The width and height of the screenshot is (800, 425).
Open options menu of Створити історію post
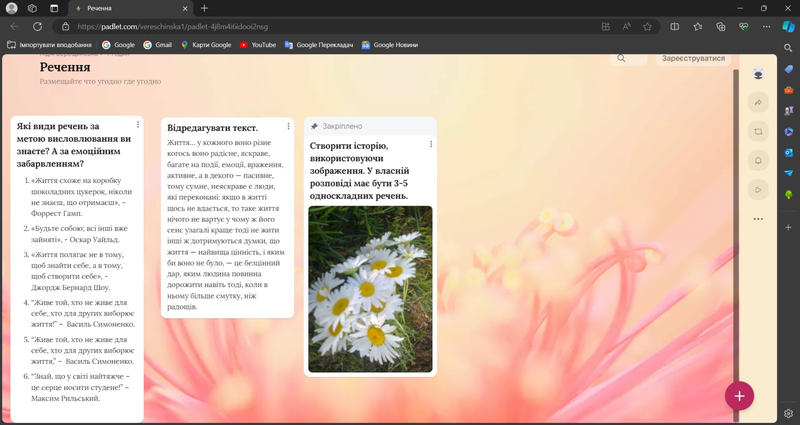click(431, 144)
